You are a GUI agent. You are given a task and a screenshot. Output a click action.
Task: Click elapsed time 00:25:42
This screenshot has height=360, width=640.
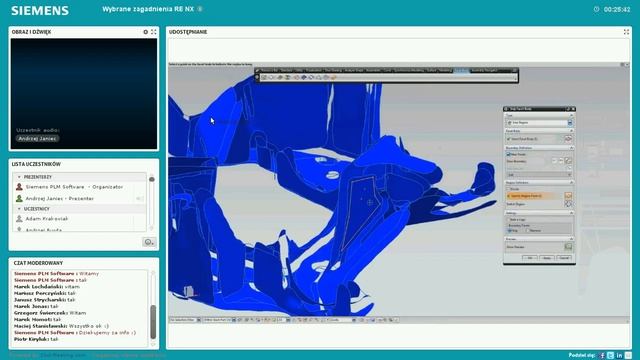click(617, 9)
